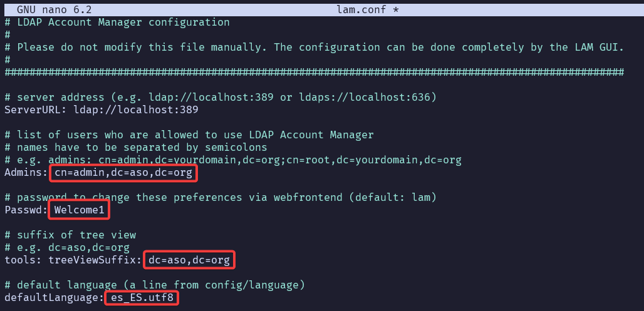This screenshot has width=644, height=311.
Task: Click the highlighted cn=admin,dc=aso,dc=org Admins value
Action: [x=123, y=172]
